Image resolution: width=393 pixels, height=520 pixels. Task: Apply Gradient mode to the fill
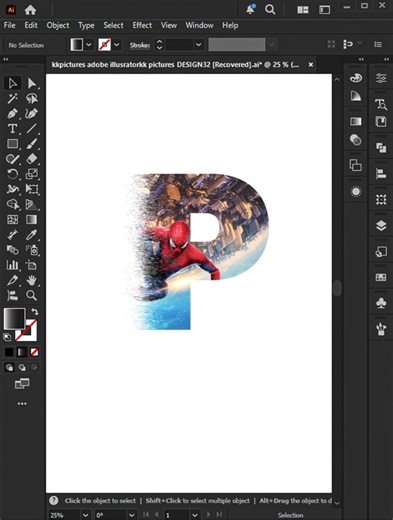[x=22, y=352]
